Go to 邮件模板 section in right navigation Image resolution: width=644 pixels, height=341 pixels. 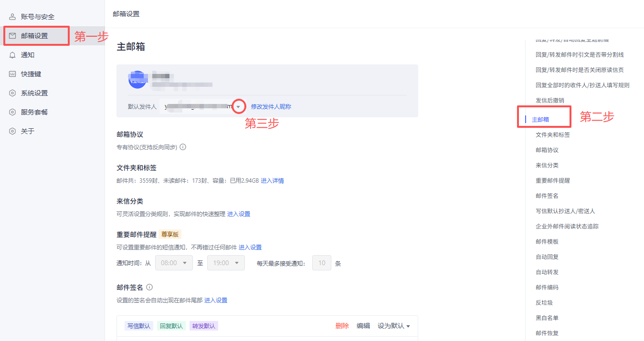pyautogui.click(x=547, y=241)
